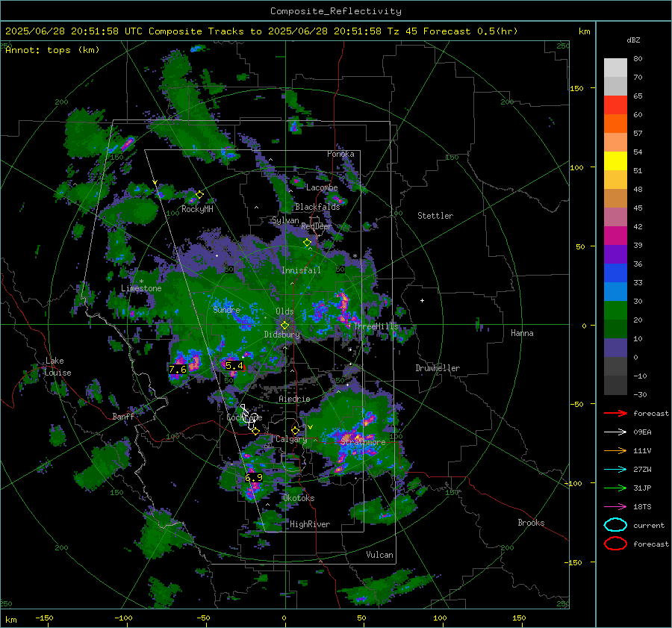Click the green 31JP arrow in legend
Viewport: 672px width, 628px height.
(615, 488)
